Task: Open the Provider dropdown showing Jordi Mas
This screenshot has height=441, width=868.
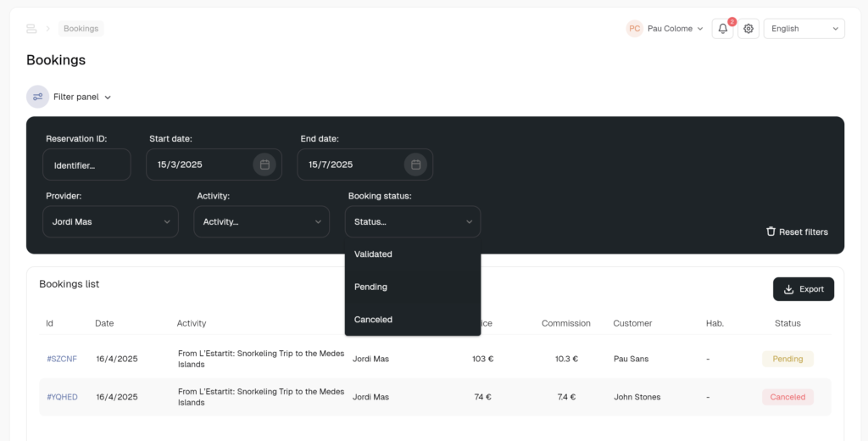Action: pyautogui.click(x=111, y=221)
